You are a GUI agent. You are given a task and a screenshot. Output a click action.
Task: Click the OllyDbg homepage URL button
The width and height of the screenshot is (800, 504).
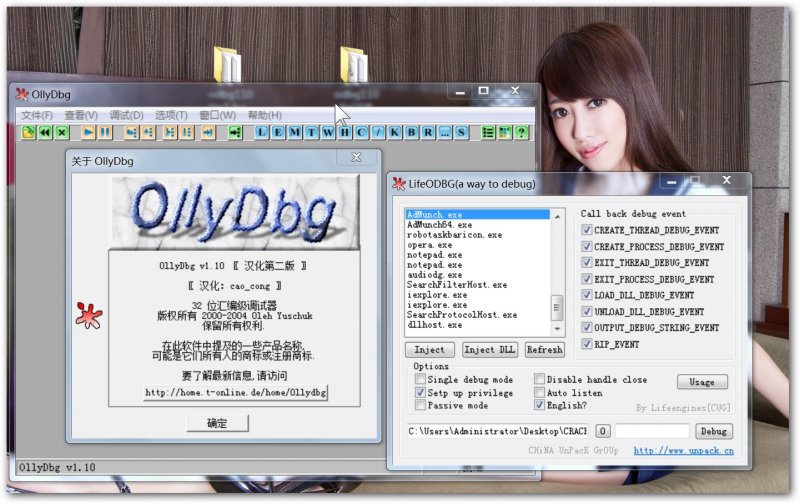tap(235, 392)
